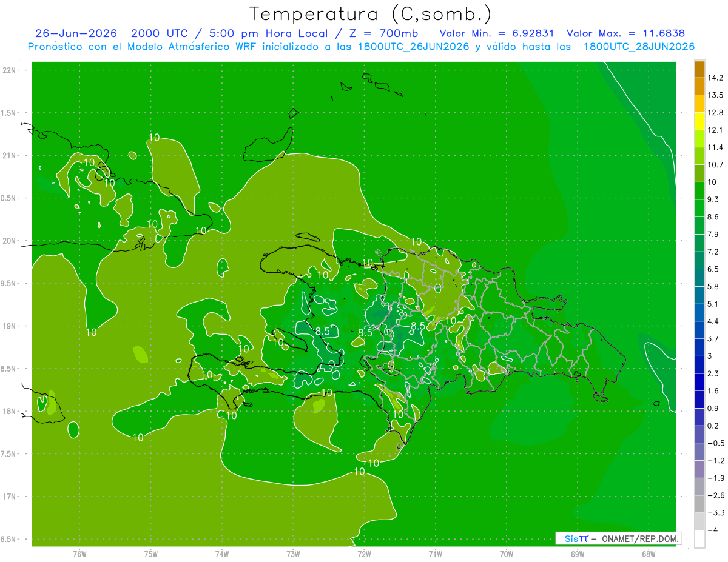Viewport: 728px width, 562px height.
Task: Click the '-2.6' colorbar label
Action: [716, 495]
